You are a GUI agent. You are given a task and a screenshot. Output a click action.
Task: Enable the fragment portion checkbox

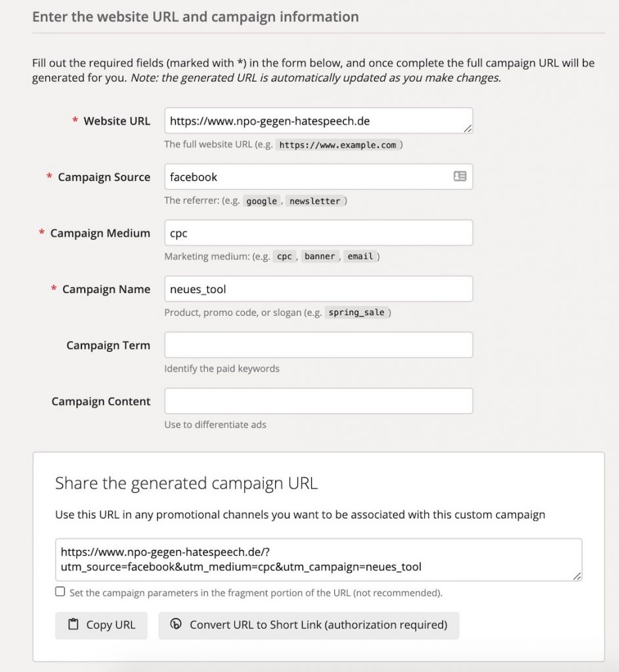click(x=60, y=592)
